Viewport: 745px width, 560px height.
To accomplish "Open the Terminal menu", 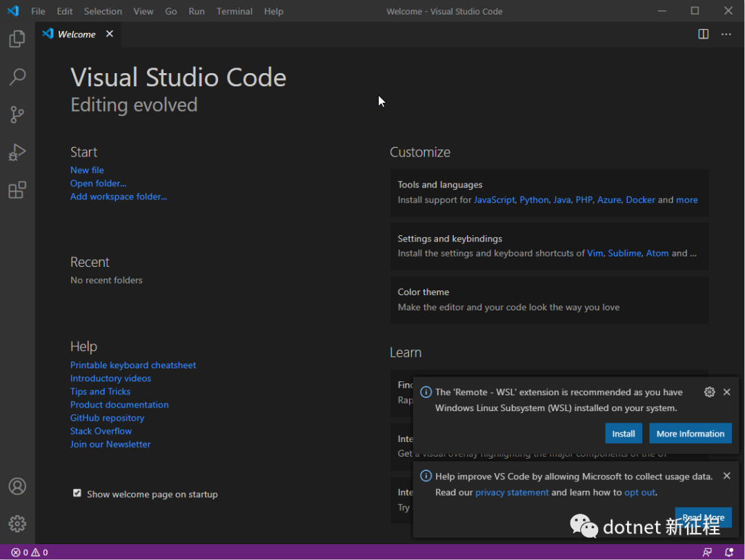I will [x=235, y=12].
